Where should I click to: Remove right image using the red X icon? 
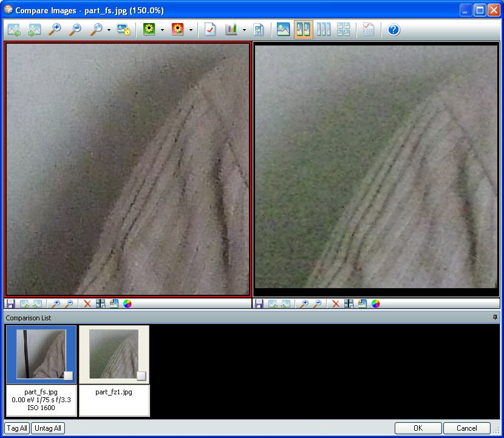coord(335,304)
